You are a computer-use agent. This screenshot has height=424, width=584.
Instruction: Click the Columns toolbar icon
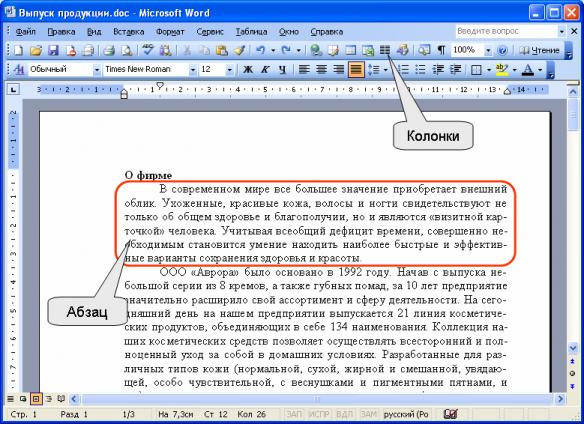(x=385, y=50)
